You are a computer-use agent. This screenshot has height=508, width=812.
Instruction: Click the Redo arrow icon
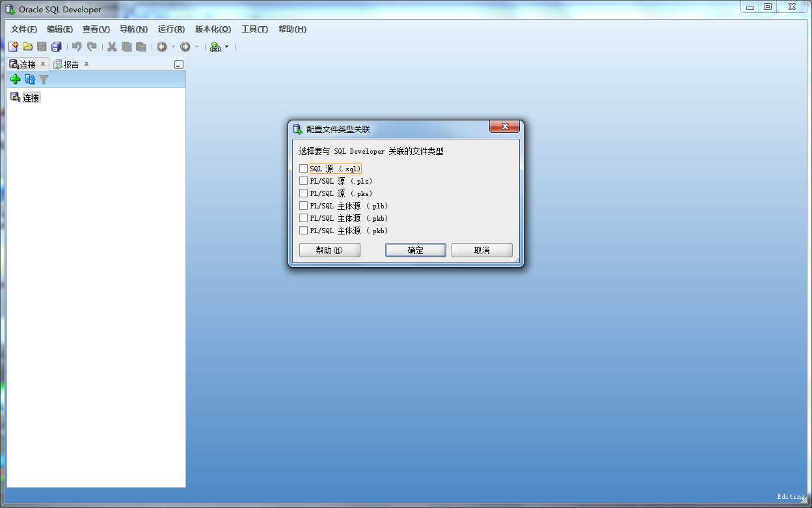pyautogui.click(x=92, y=47)
